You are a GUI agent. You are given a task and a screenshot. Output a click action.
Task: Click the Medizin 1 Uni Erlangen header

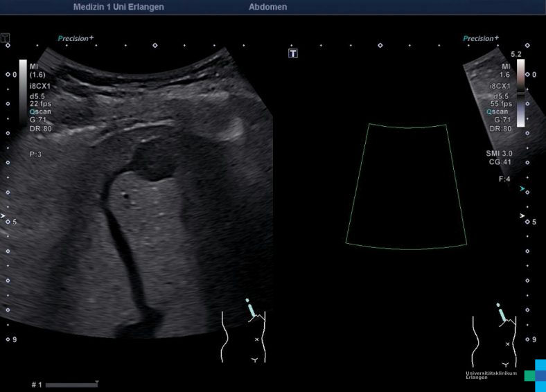click(x=118, y=7)
